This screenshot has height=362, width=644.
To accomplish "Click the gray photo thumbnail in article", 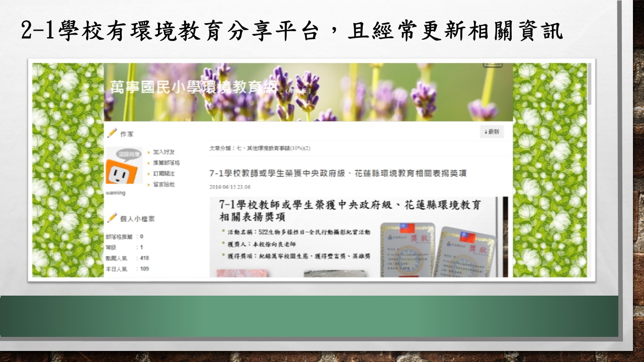I will (x=332, y=274).
